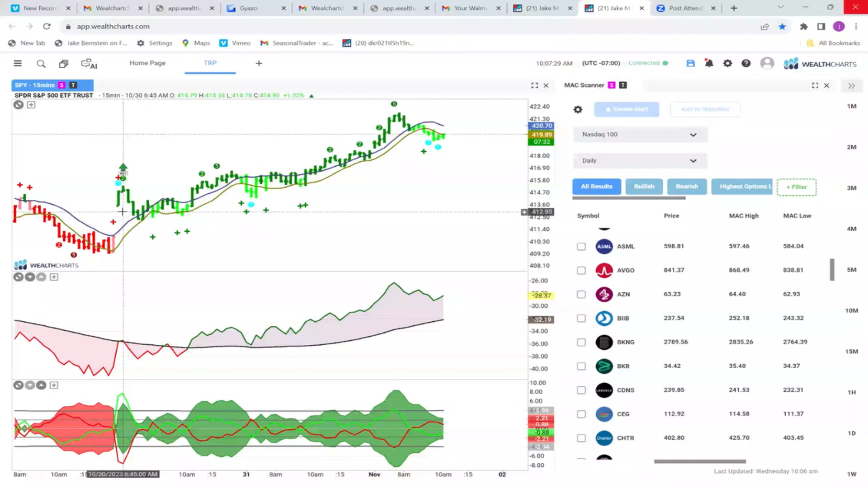Check the AZN row checkbox
Screen dimensions: 868x488
pyautogui.click(x=581, y=295)
